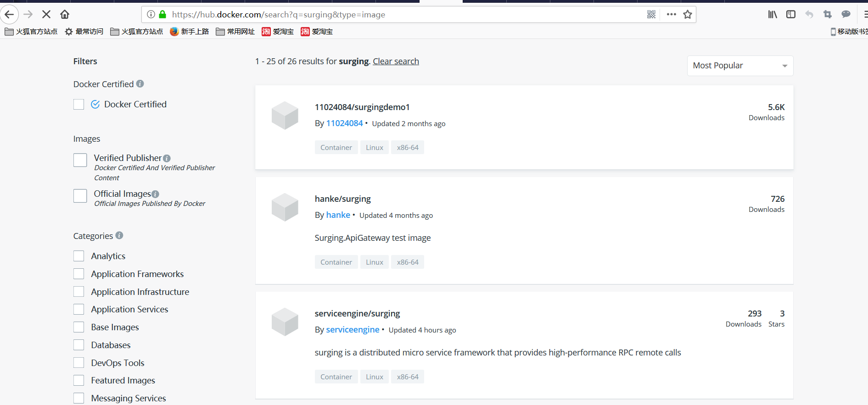Open publisher serviceengine profile link
868x405 pixels.
(x=353, y=330)
